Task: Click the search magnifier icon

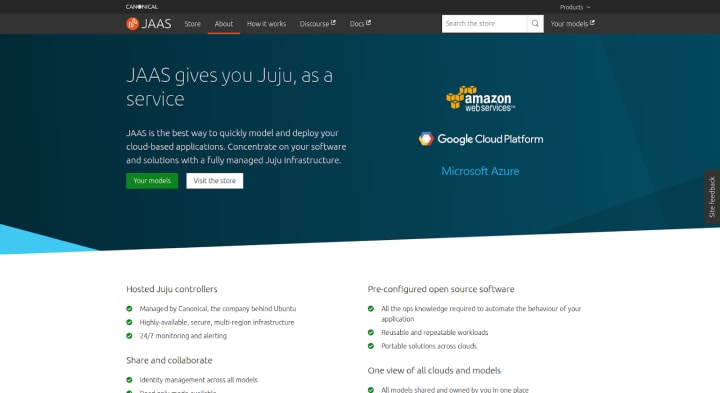Action: click(535, 23)
